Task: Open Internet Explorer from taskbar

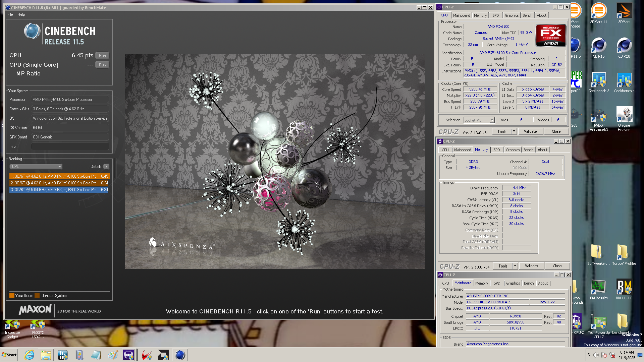Action: [x=29, y=355]
